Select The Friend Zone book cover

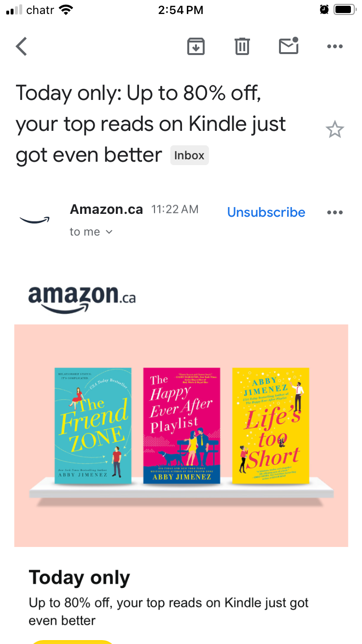(x=93, y=426)
